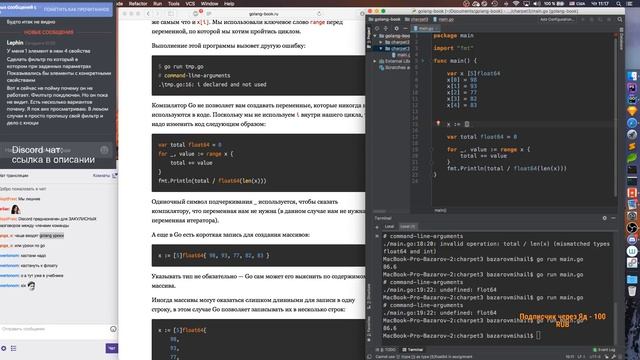The height and width of the screenshot is (360, 640).
Task: Open chat settings gear in stream chat
Action: [x=4, y=348]
